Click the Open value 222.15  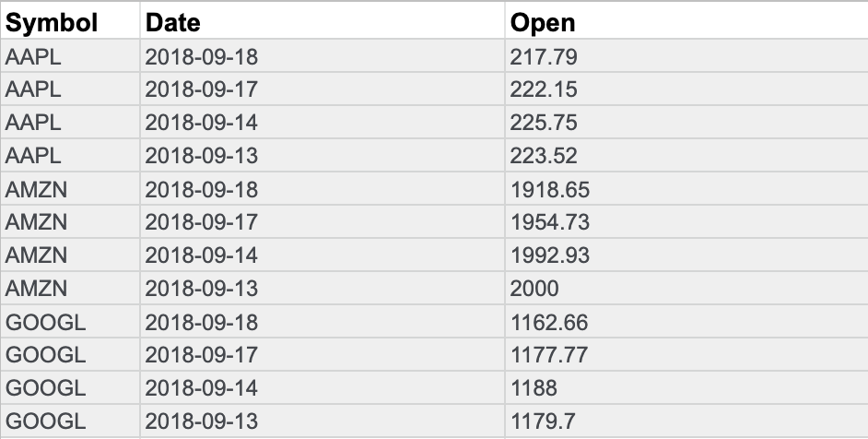click(x=544, y=90)
